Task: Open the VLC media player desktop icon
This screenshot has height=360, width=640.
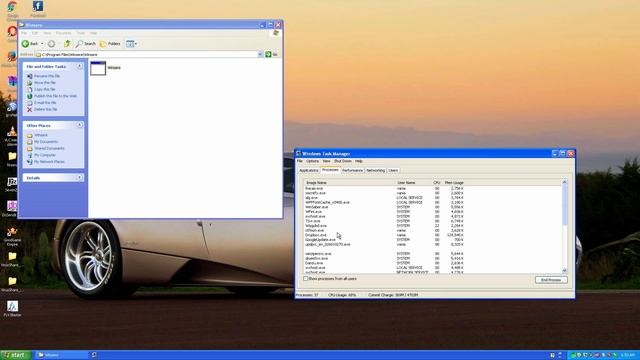Action: point(12,136)
